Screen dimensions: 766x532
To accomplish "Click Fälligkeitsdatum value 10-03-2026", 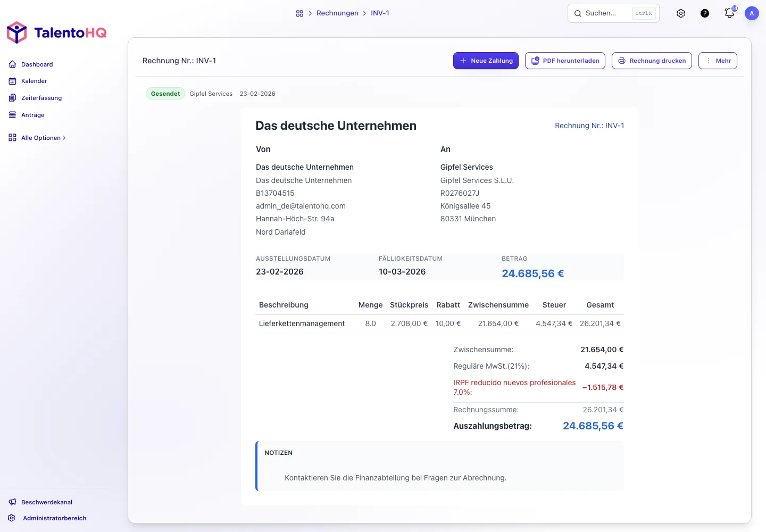I will (402, 271).
